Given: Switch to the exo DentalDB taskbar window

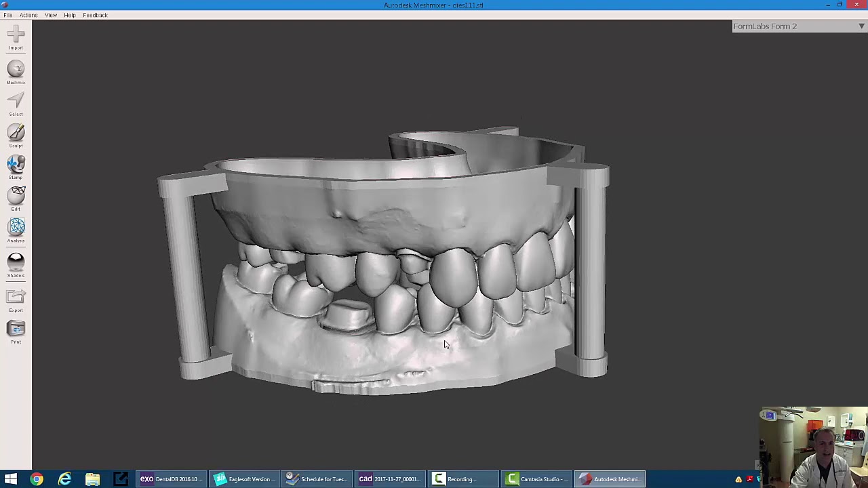Looking at the screenshot, I should tap(171, 479).
